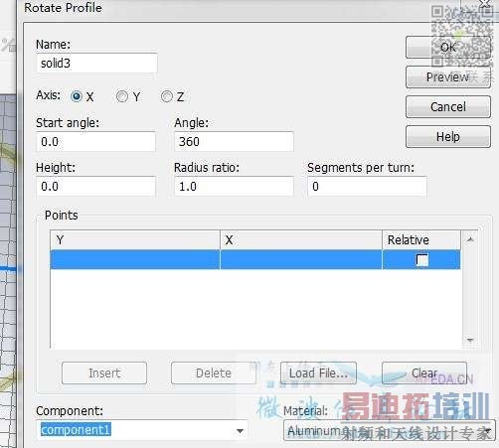
Task: Open Help for Rotate Profile
Action: point(448,136)
